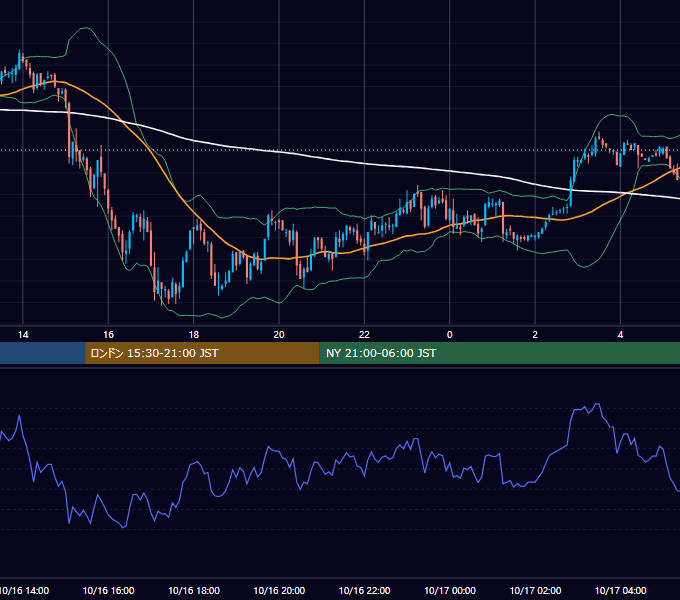Click the NY 21:00-06:00 JST session bar
Viewport: 680px width, 600px height.
[500, 353]
